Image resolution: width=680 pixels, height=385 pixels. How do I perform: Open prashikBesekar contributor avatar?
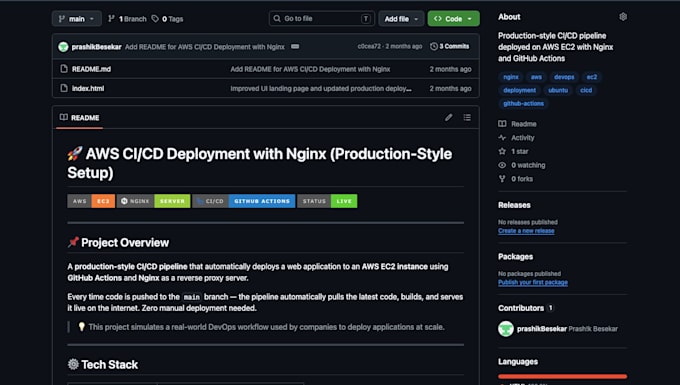pos(506,329)
